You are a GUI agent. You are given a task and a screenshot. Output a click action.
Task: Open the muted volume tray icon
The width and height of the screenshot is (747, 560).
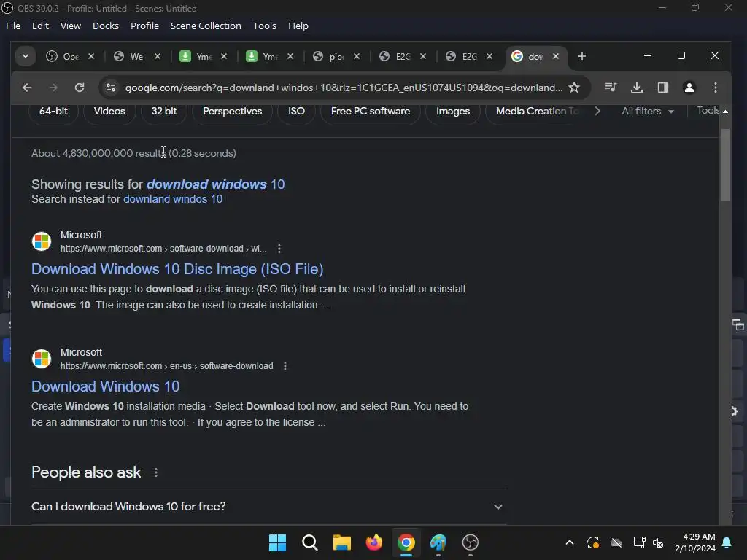click(x=659, y=542)
